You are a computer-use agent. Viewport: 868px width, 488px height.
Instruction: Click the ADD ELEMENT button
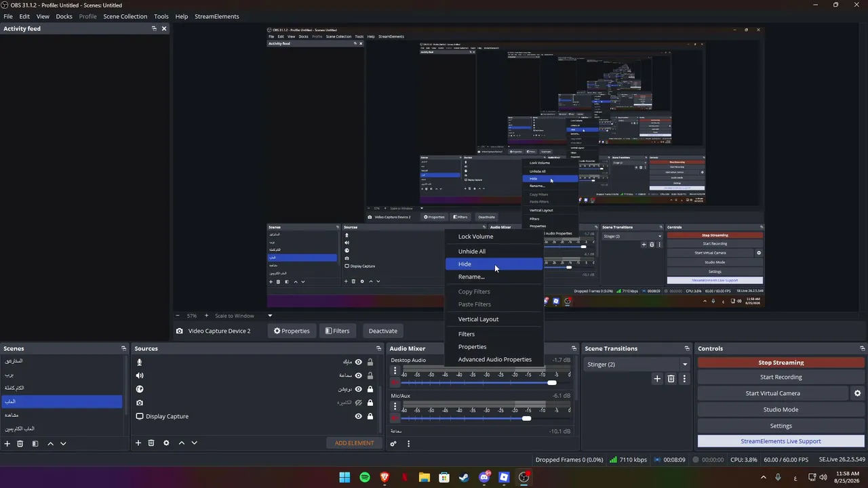(x=354, y=443)
